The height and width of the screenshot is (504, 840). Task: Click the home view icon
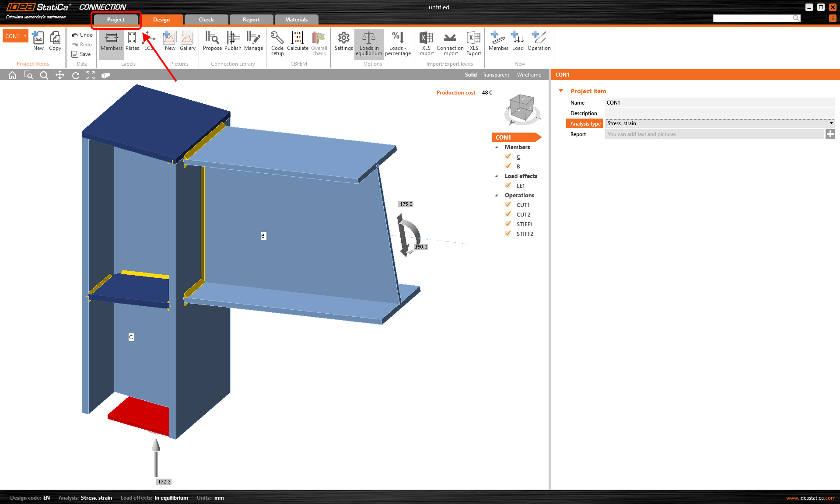[x=12, y=75]
